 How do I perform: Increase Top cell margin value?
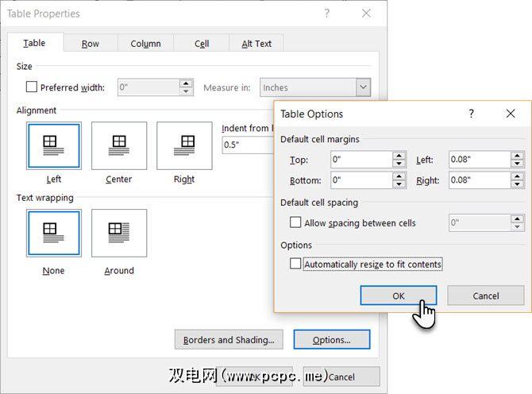(x=399, y=156)
